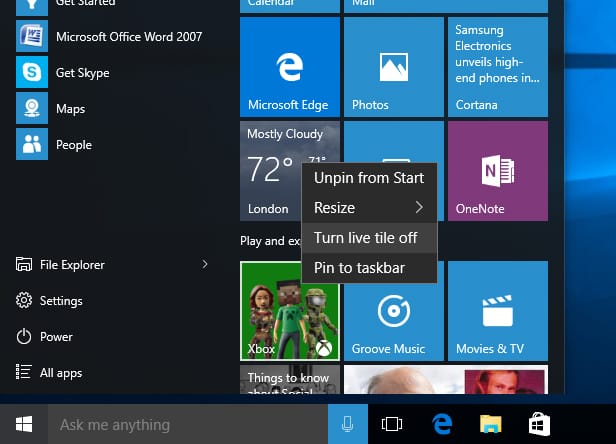Select Pin to taskbar
616x444 pixels.
[369, 268]
